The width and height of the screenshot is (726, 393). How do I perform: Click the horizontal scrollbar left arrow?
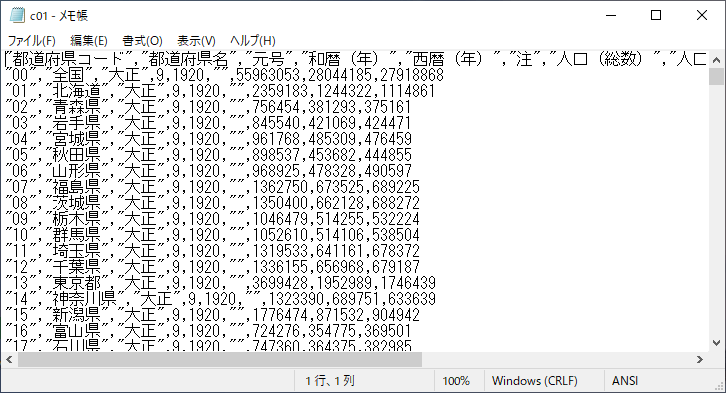tap(9, 359)
